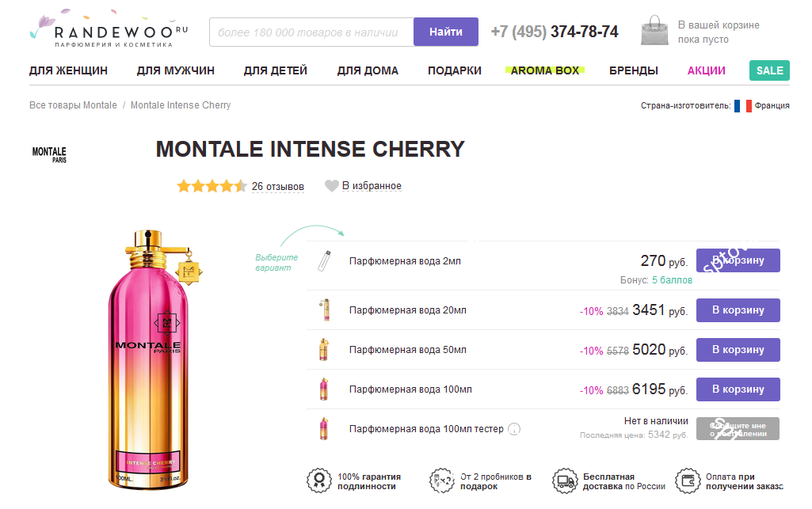Open the AROMA BOX menu item

click(545, 70)
